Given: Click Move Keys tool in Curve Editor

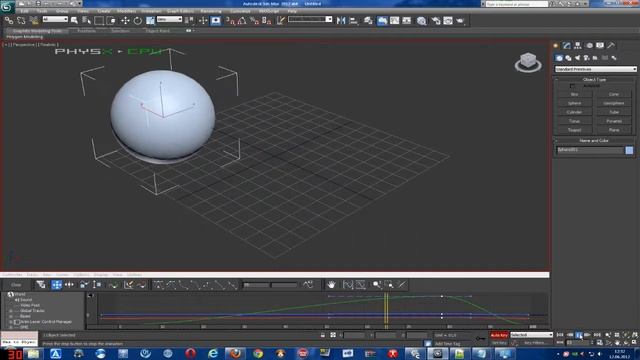Looking at the screenshot, I should point(56,284).
